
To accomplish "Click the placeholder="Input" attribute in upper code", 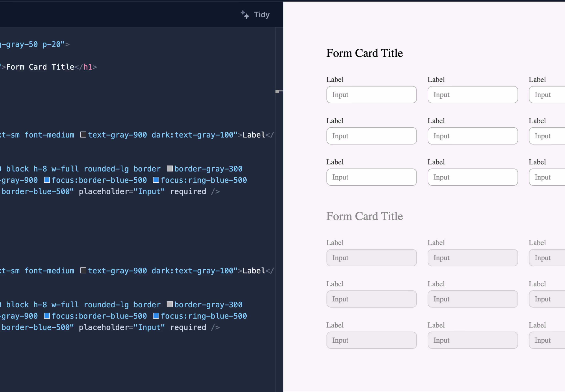I will click(x=122, y=191).
